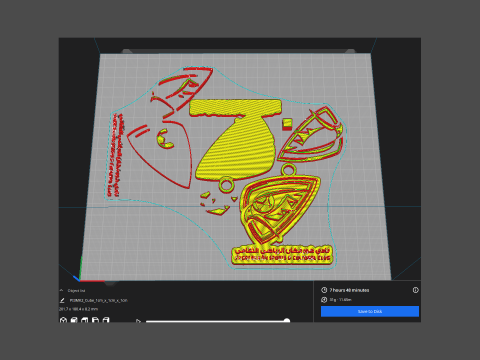Select the top view cube icon

[x=85, y=320]
